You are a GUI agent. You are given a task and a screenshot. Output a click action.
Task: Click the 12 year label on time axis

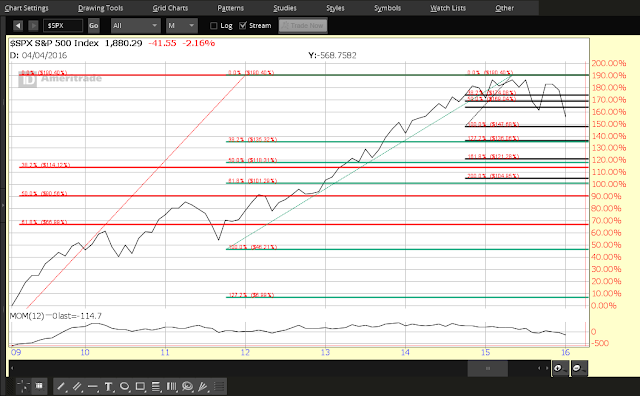coord(245,352)
